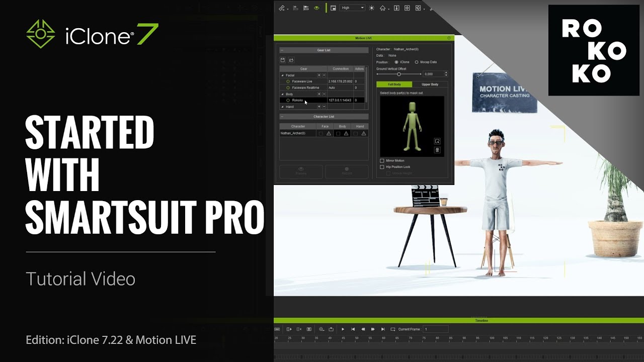Switch to the Full Body tab
644x362 pixels.
click(394, 84)
